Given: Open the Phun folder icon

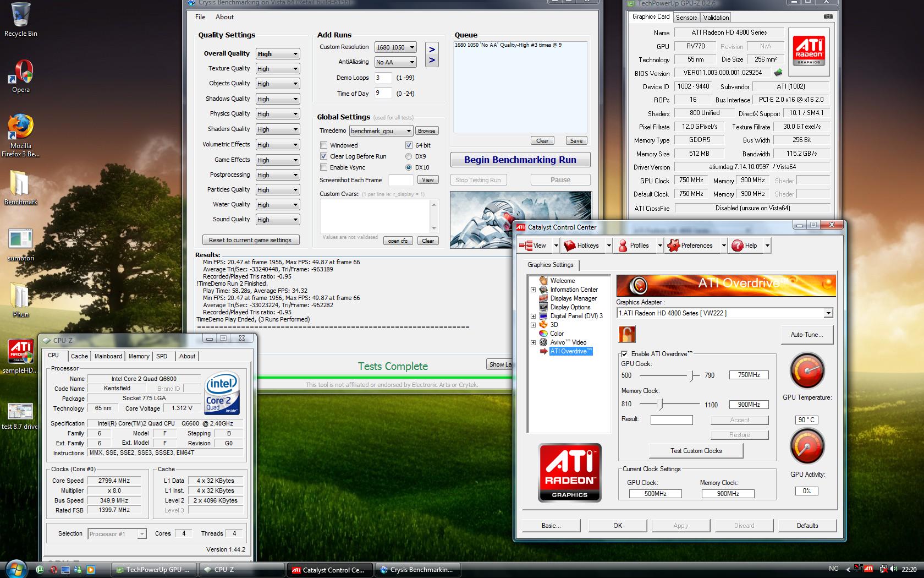Looking at the screenshot, I should [x=21, y=300].
